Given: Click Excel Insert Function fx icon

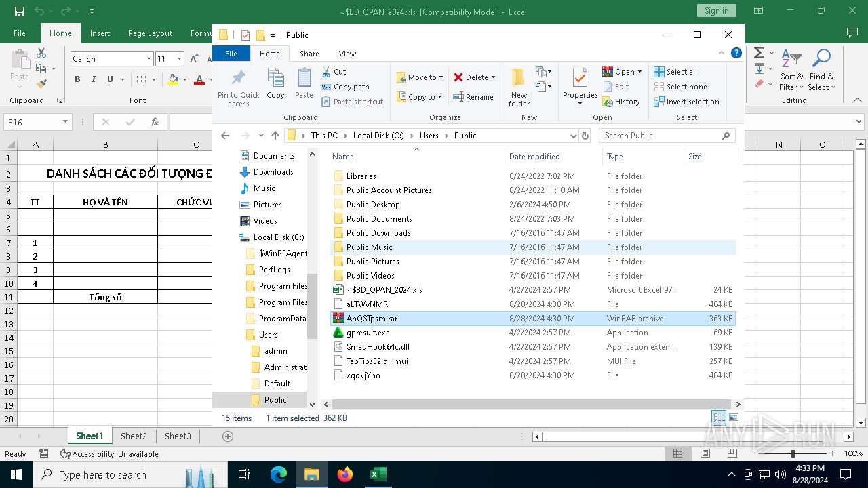Looking at the screenshot, I should 155,122.
